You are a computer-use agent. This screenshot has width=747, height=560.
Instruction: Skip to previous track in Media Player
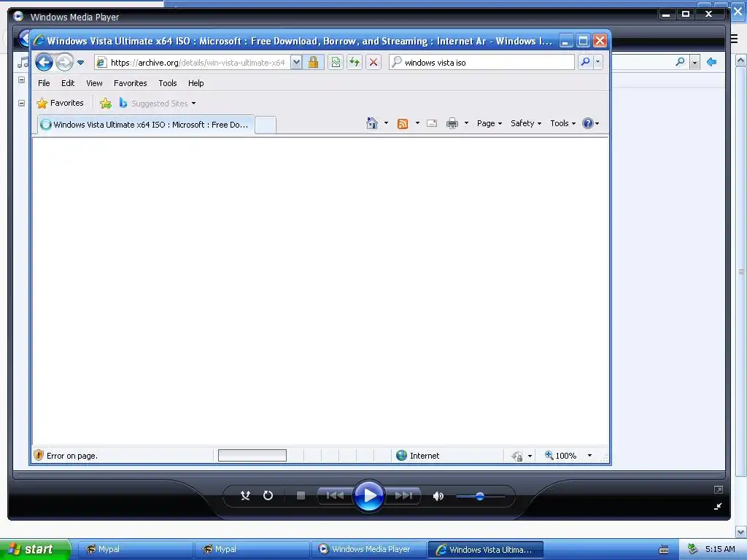click(335, 496)
